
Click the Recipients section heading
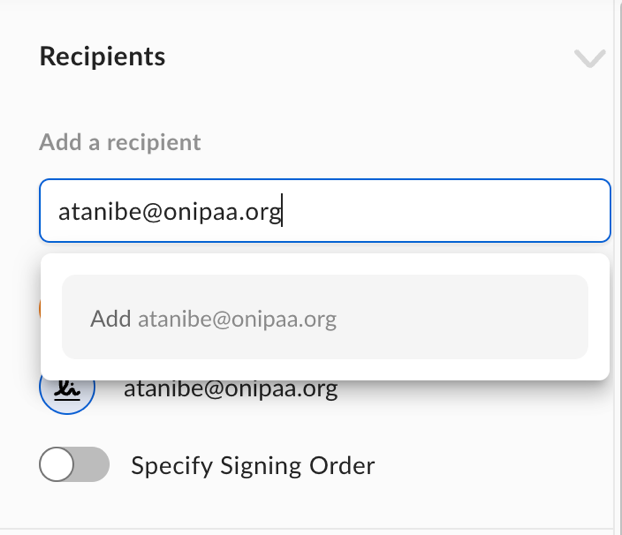coord(102,56)
